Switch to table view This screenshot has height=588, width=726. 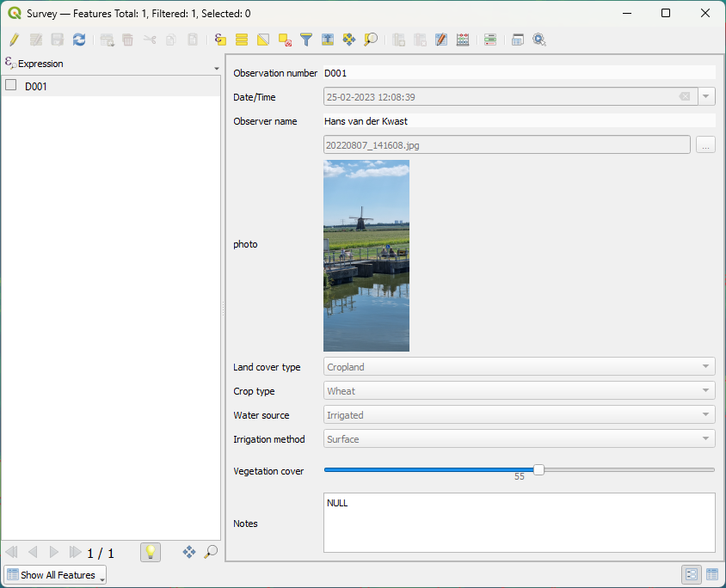[712, 574]
